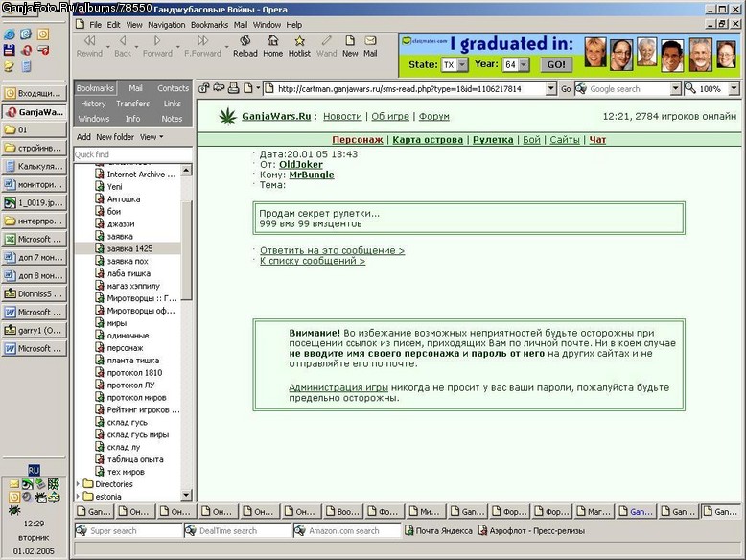
Task: Open the Year dropdown in ad banner
Action: pos(524,64)
